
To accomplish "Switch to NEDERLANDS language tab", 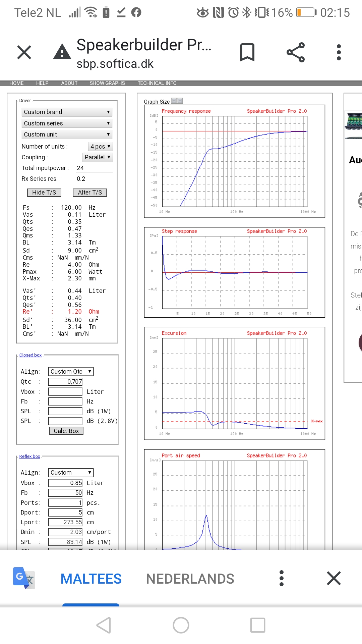I will tap(190, 579).
